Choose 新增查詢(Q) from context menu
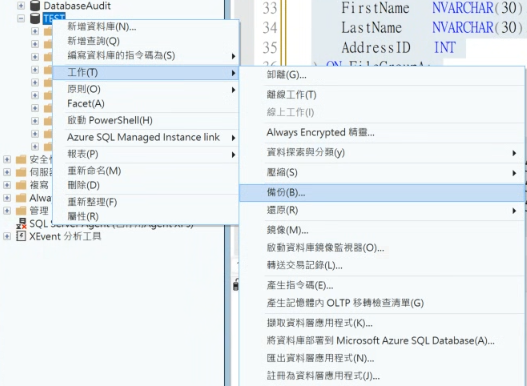Viewport: 527px width, 386px height. (146, 41)
